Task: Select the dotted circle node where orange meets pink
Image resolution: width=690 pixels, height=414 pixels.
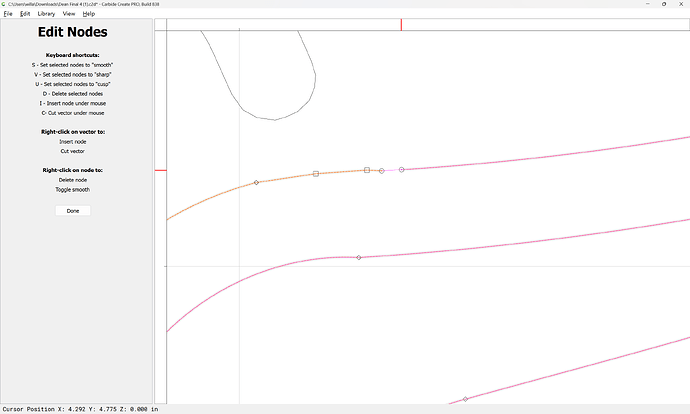Action: point(402,170)
